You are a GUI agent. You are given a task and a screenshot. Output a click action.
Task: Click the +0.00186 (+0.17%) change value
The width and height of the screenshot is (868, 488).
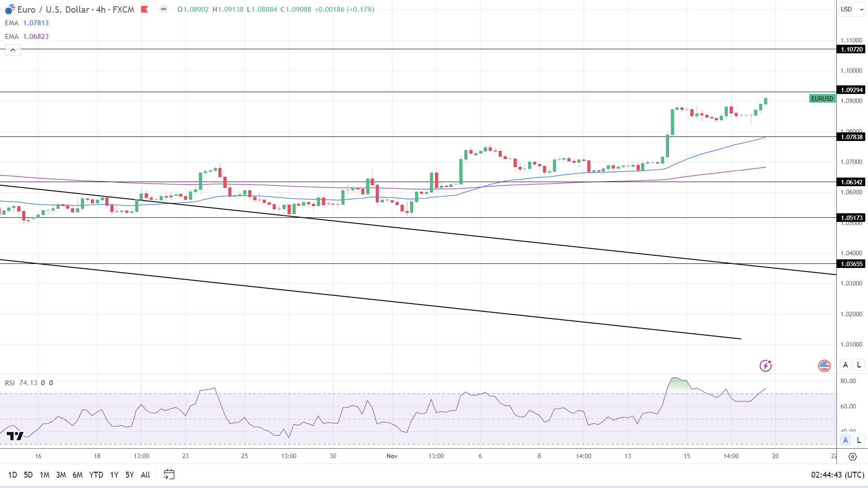pyautogui.click(x=344, y=9)
